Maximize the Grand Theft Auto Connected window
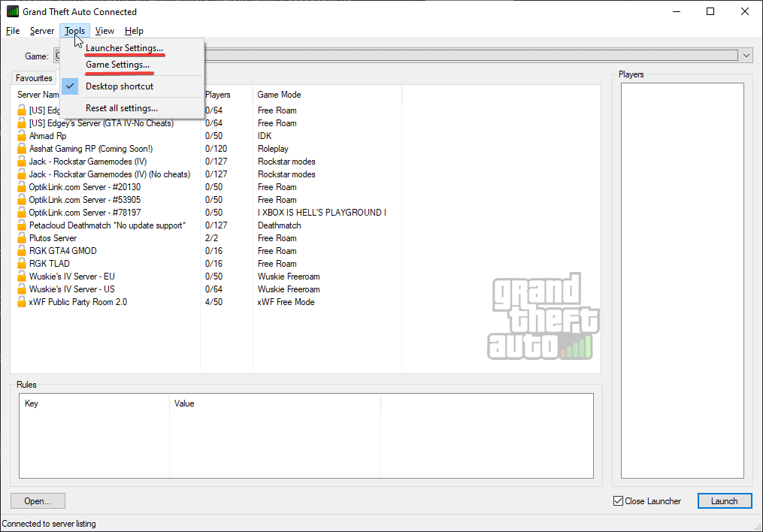763x532 pixels. click(710, 11)
